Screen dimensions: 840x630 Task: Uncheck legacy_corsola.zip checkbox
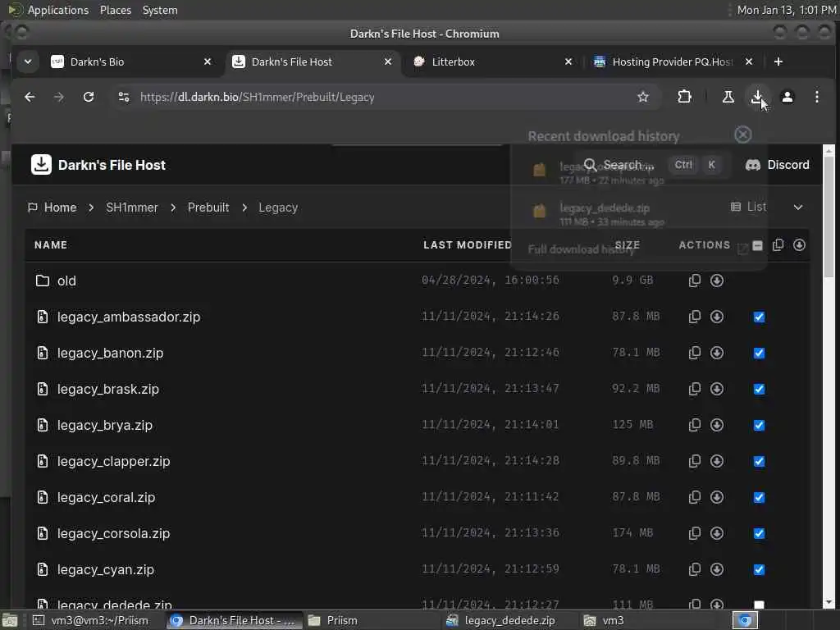tap(759, 533)
